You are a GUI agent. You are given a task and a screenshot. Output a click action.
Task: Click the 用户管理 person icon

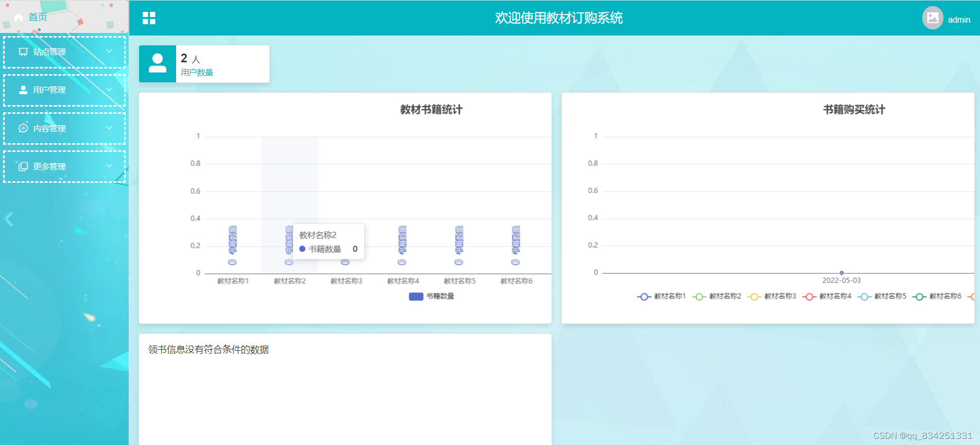tap(23, 90)
